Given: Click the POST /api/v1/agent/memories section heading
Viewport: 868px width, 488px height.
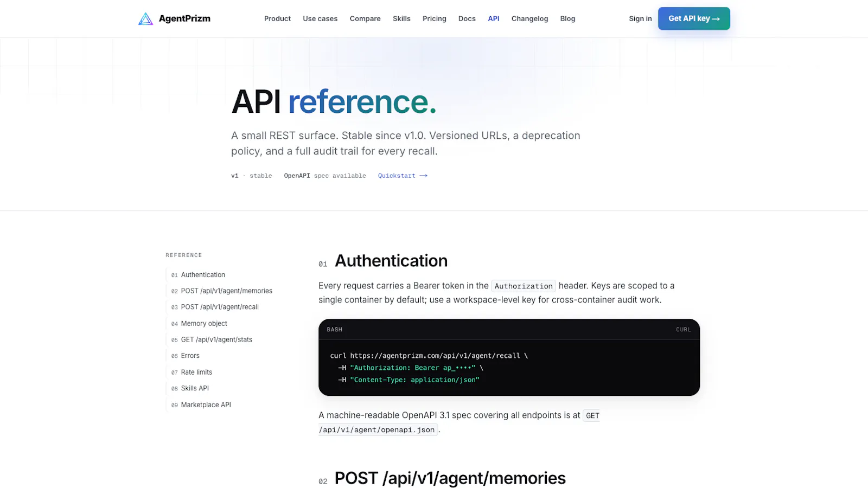Looking at the screenshot, I should pyautogui.click(x=450, y=478).
